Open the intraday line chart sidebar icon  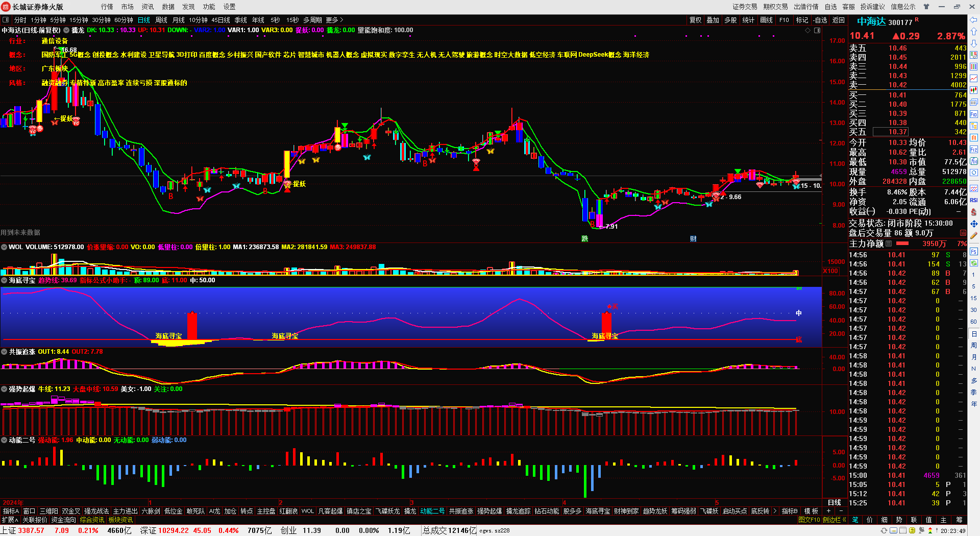tap(974, 78)
